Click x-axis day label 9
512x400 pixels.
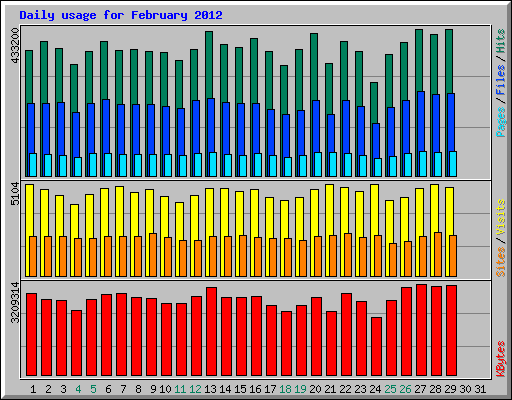click(153, 389)
